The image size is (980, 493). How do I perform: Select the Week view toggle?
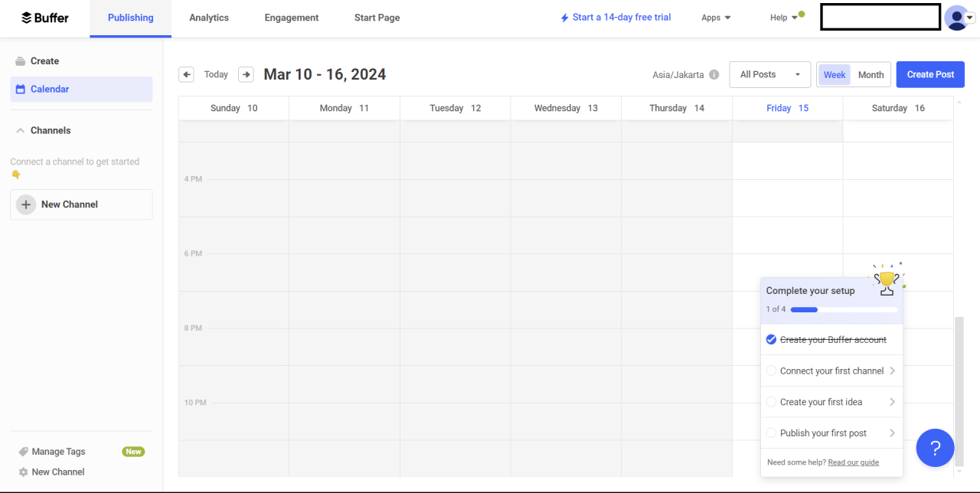[835, 75]
